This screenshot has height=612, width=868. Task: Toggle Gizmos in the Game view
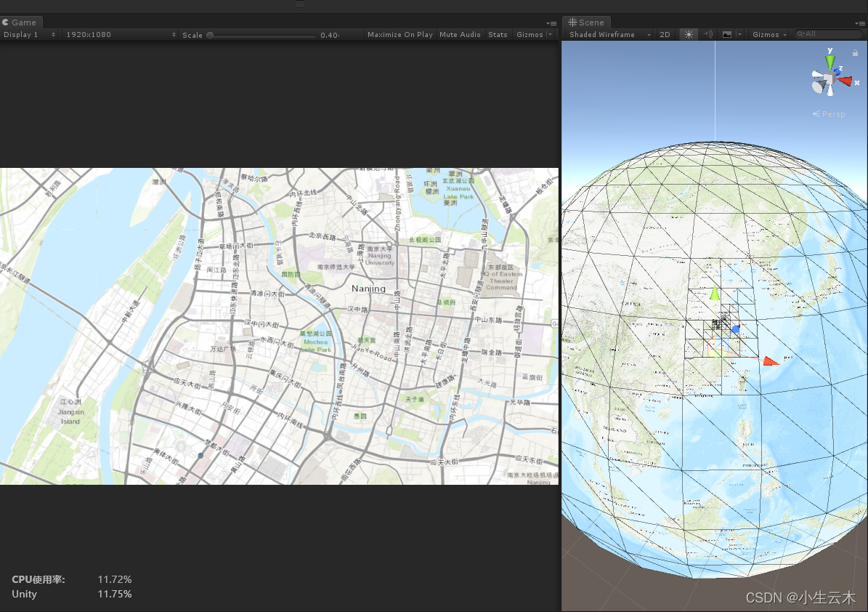coord(530,34)
